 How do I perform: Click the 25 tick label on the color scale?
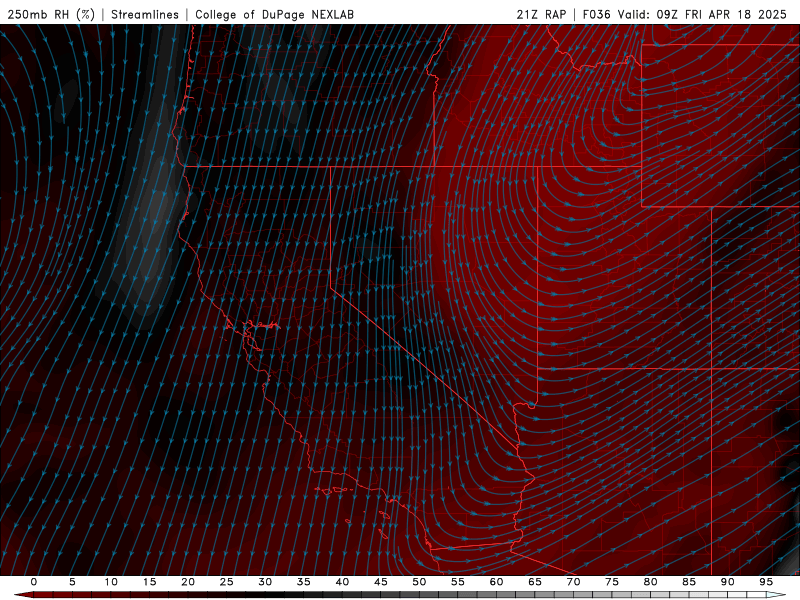[x=227, y=582]
